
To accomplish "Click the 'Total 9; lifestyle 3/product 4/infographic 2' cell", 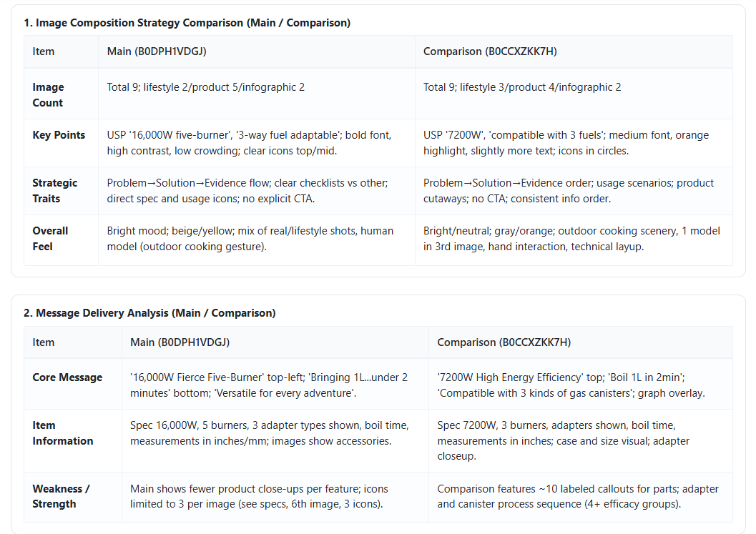I will tap(522, 87).
